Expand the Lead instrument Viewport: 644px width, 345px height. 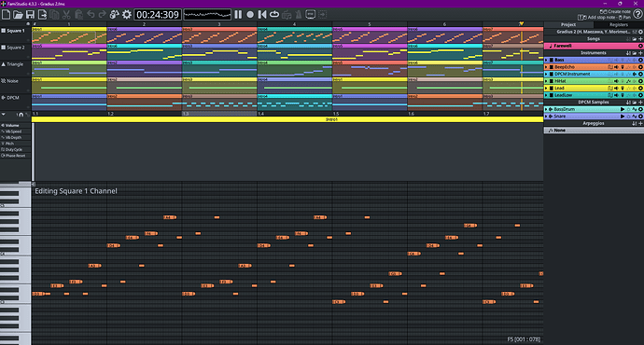[x=546, y=88]
